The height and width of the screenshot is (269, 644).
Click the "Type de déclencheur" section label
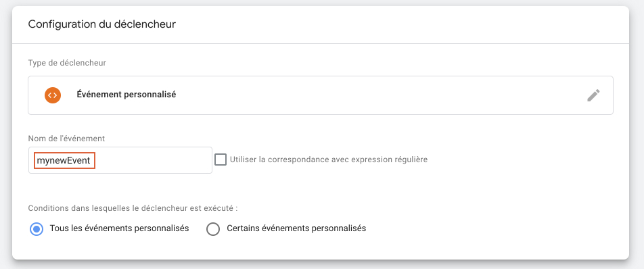click(68, 63)
